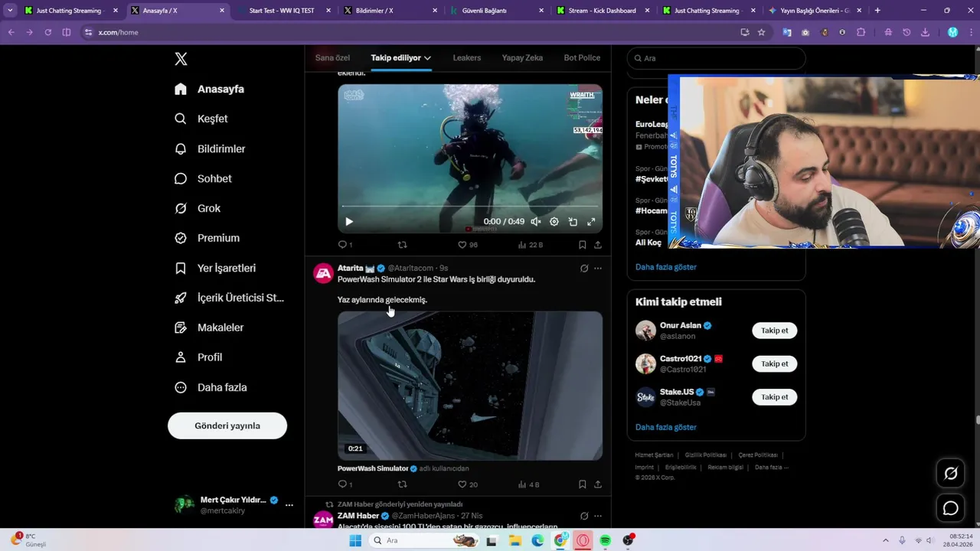
Task: Repost the Atarita PowerWash post
Action: click(402, 484)
